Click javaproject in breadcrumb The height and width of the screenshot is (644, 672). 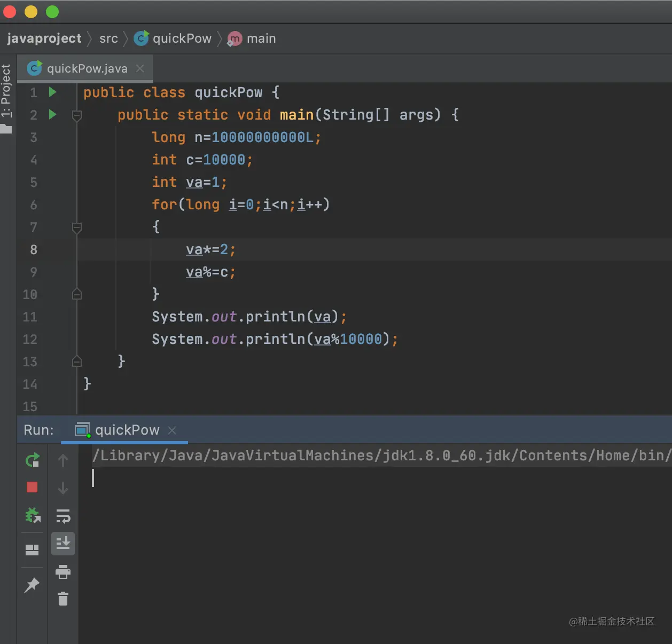coord(44,38)
